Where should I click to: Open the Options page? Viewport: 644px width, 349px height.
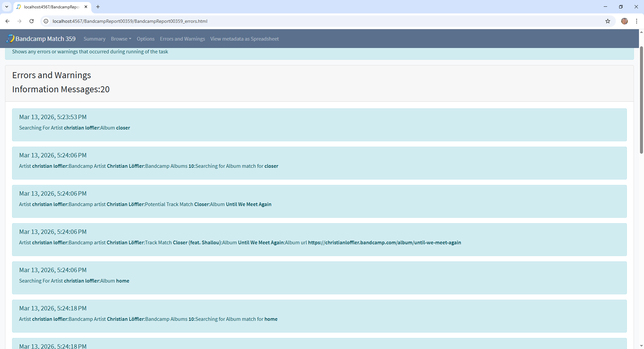click(146, 39)
